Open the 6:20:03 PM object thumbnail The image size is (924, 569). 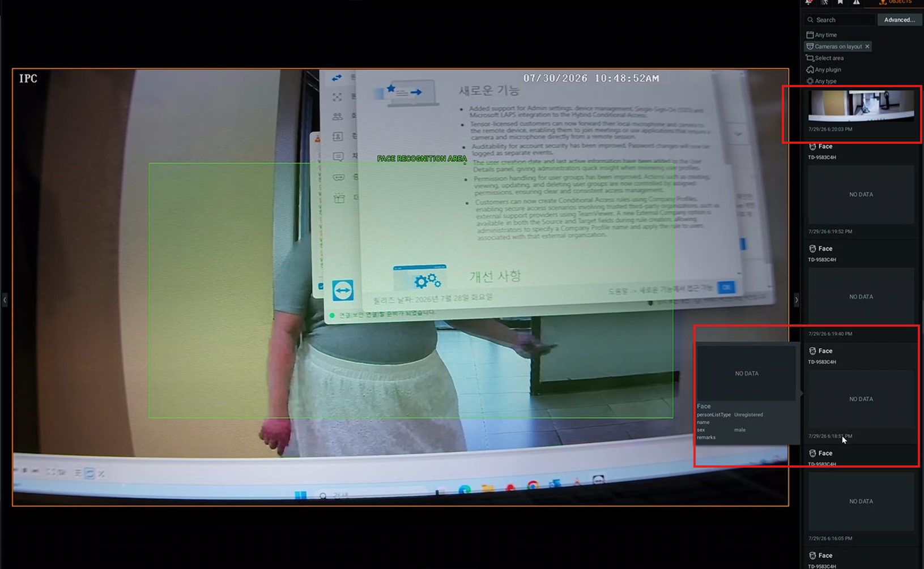(861, 106)
